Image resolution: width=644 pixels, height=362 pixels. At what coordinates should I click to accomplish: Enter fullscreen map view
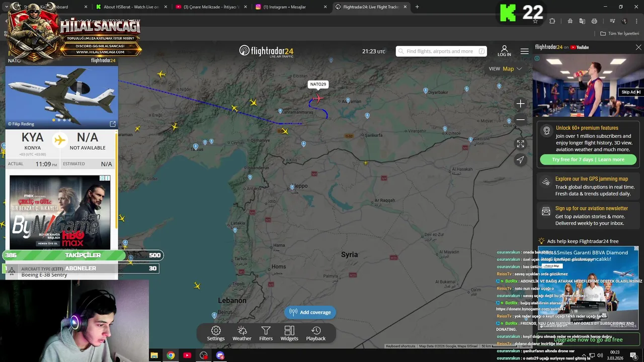[x=521, y=143]
